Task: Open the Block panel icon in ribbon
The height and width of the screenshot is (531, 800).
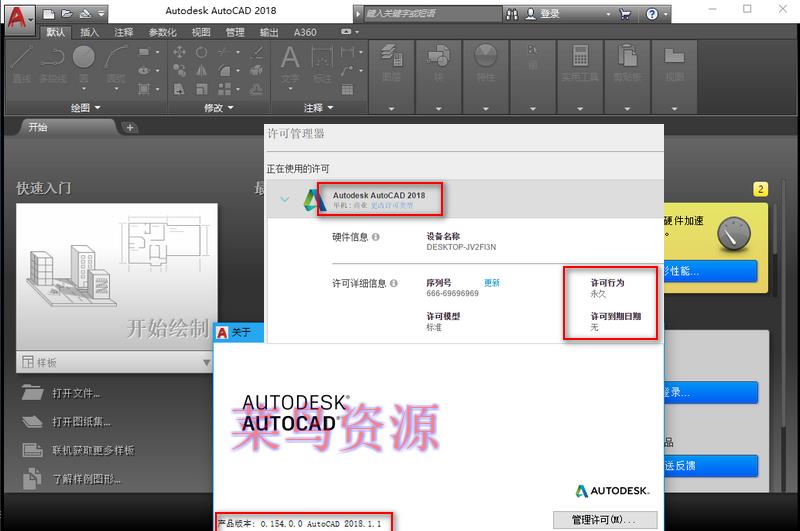Action: pos(439,63)
